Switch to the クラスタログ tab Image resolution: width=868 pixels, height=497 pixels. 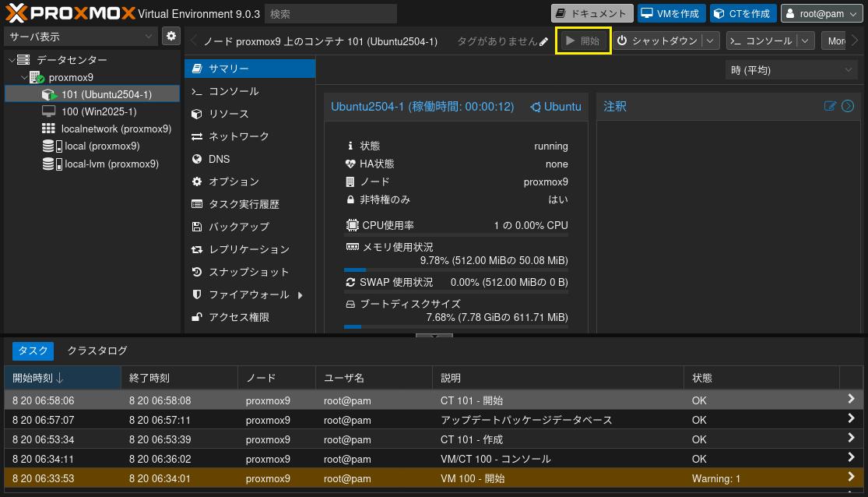click(x=97, y=351)
